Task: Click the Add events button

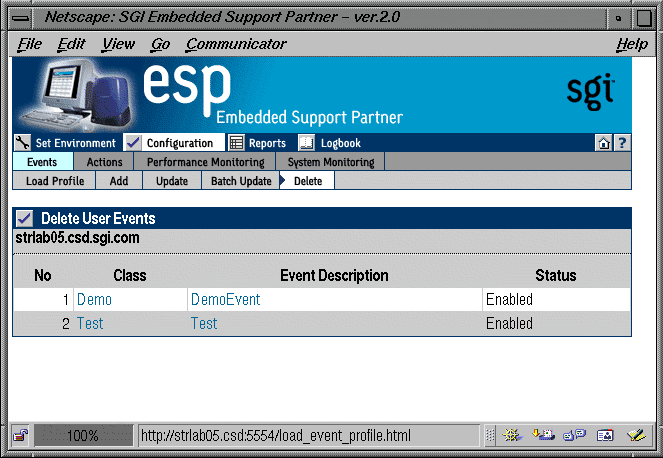Action: coord(119,181)
